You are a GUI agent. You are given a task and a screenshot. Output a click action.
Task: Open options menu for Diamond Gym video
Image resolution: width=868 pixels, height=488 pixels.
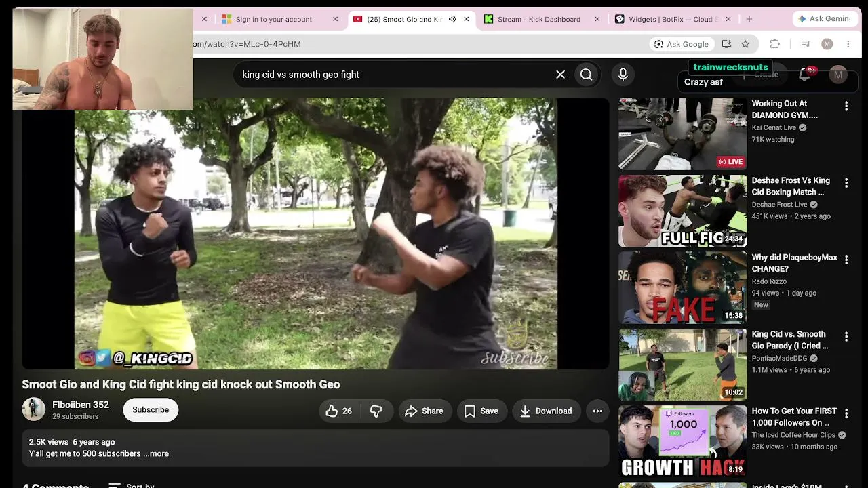[846, 106]
